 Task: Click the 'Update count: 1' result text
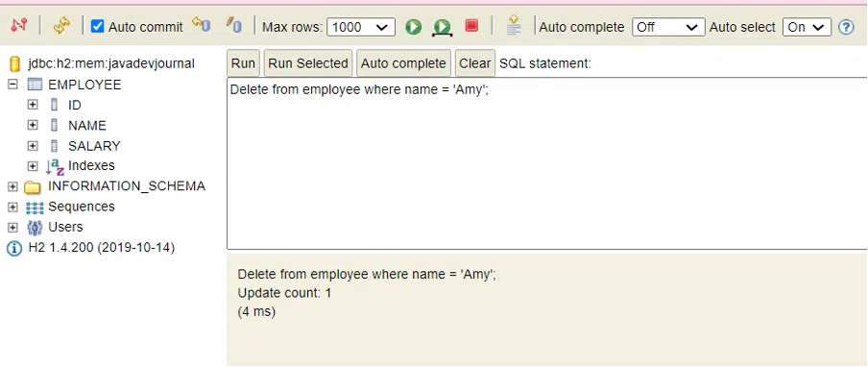284,293
